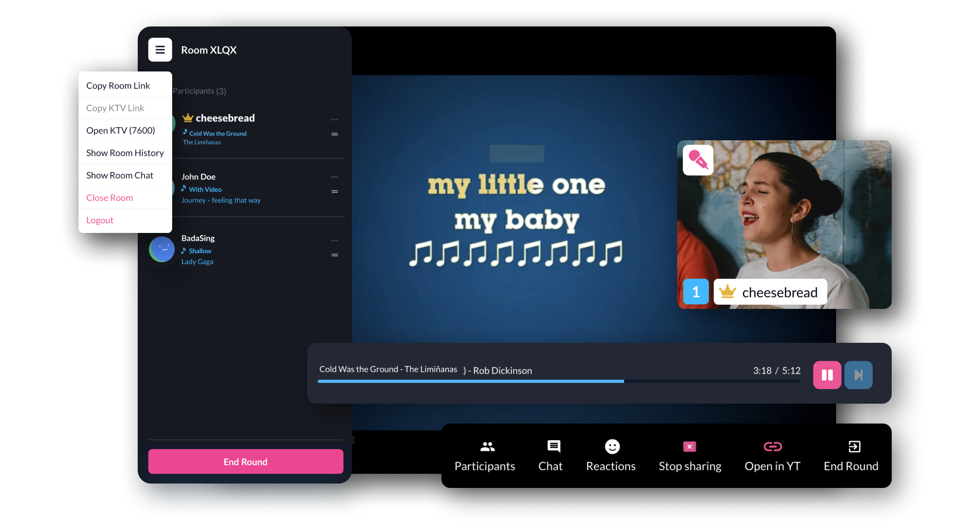Viewport: 980px width, 525px height.
Task: Click the blue number 1 badge
Action: (696, 292)
